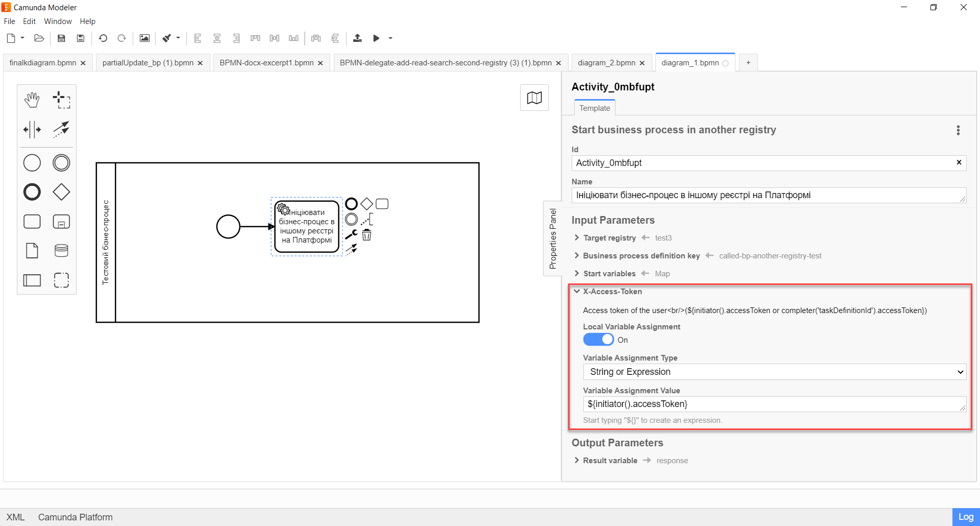The width and height of the screenshot is (980, 526).
Task: Clear the Id field with X
Action: click(959, 162)
